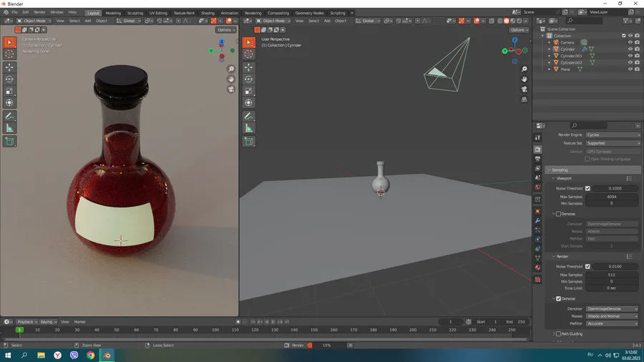Disable Render Denoise checkbox

pos(559,299)
